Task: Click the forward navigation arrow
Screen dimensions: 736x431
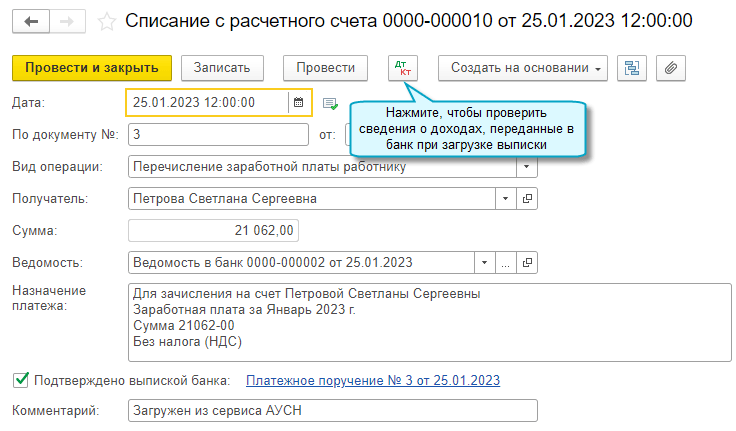Action: click(66, 20)
